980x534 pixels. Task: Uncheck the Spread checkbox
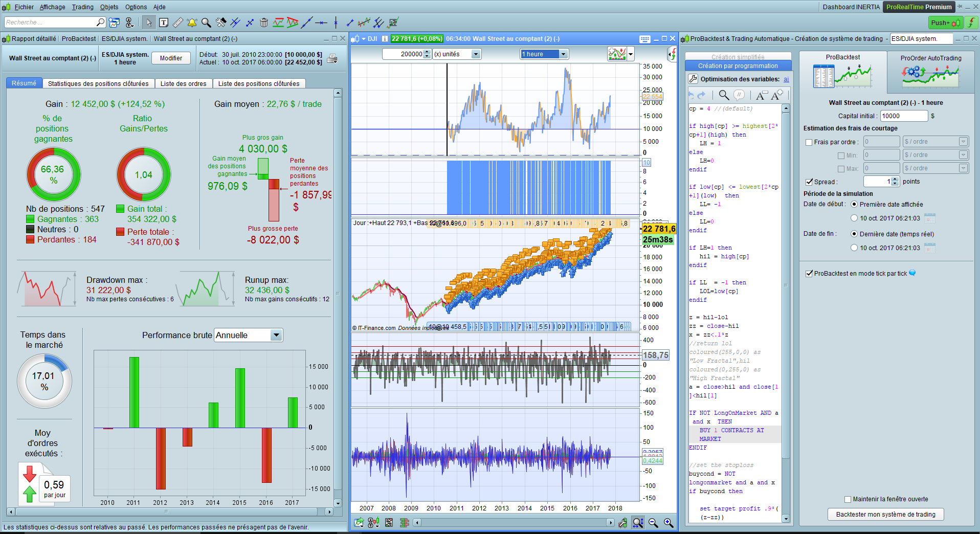tap(809, 182)
